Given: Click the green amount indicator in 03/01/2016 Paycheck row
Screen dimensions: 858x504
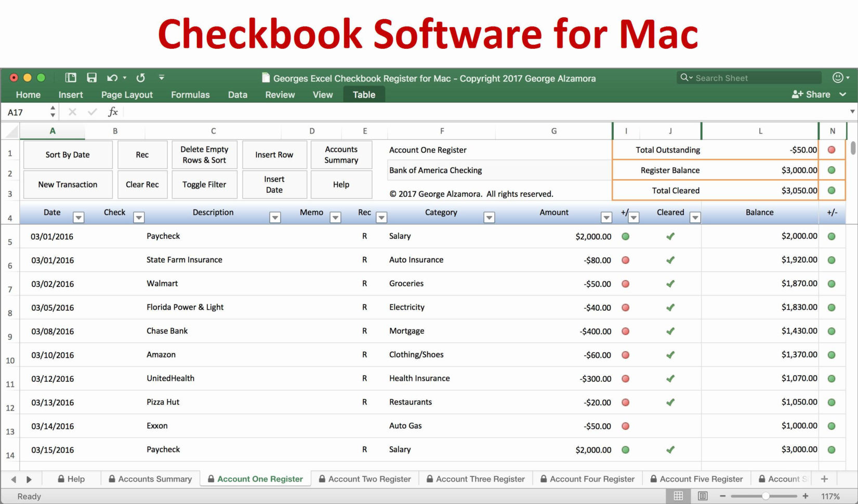Looking at the screenshot, I should [x=626, y=236].
